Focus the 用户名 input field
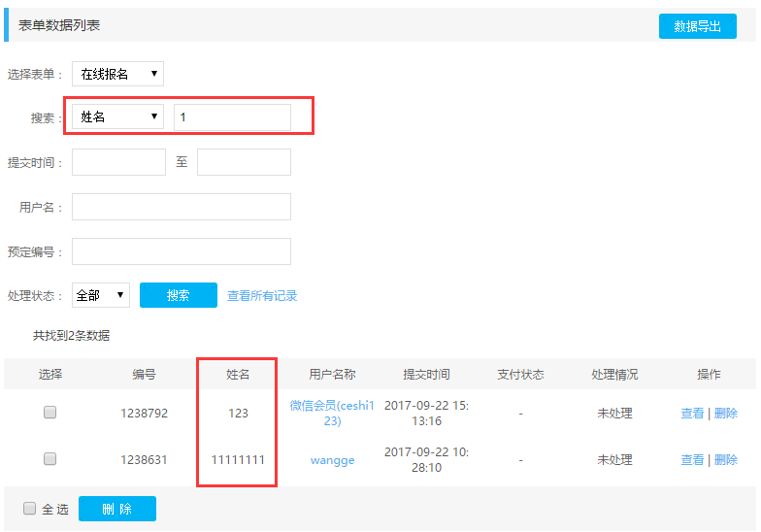This screenshot has width=761, height=532. click(x=181, y=207)
